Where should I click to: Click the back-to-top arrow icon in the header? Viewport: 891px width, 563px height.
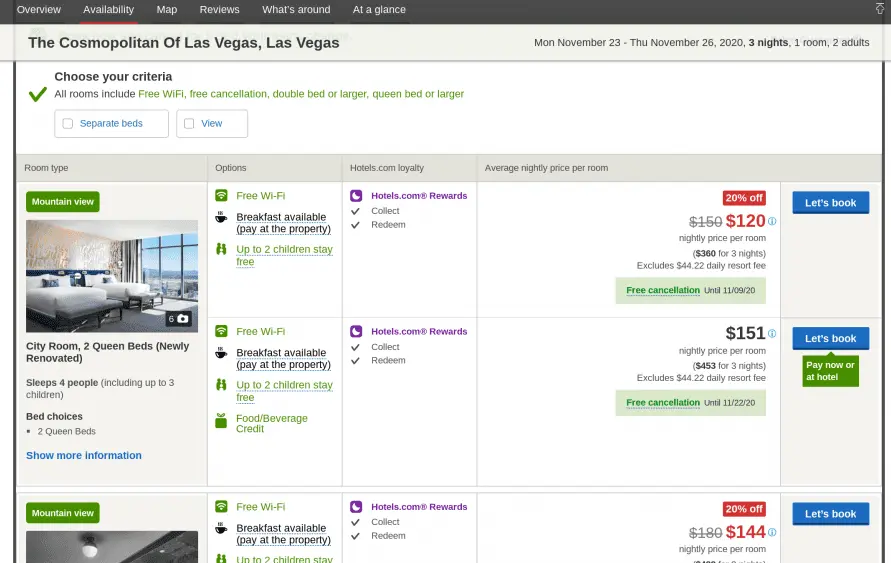tap(880, 8)
